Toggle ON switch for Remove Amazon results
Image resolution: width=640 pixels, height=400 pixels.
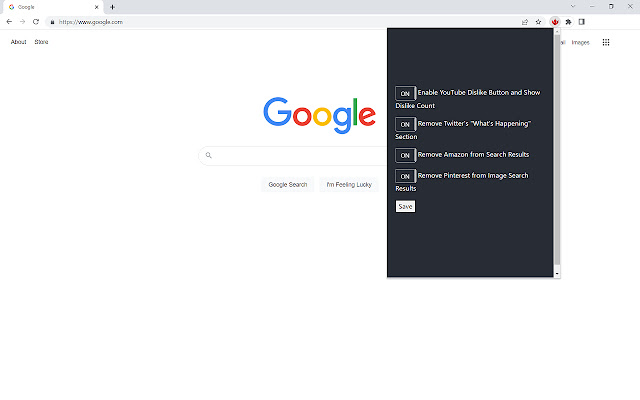[405, 156]
